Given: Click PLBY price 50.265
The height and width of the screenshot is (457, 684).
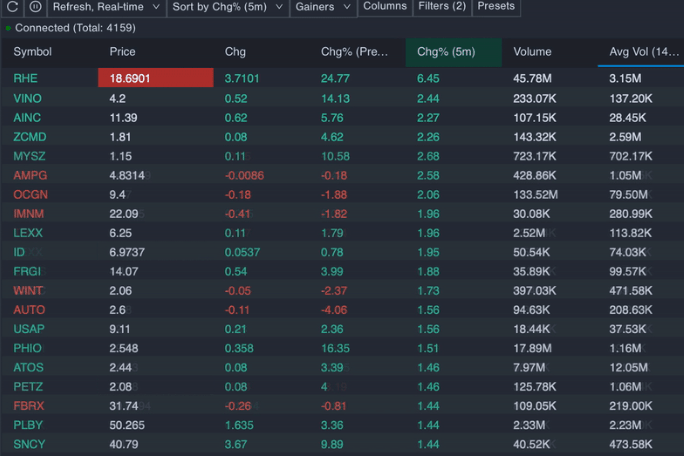Looking at the screenshot, I should tap(127, 425).
